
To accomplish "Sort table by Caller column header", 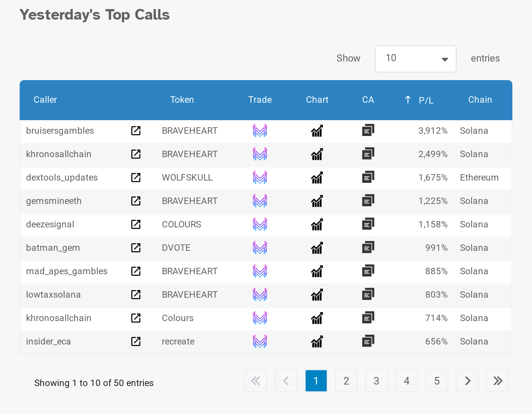I will point(45,100).
